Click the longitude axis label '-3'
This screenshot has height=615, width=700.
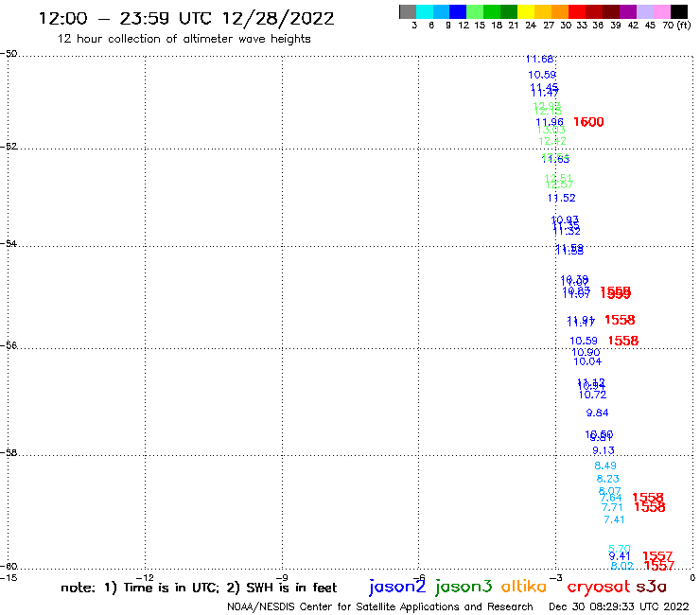tap(556, 578)
